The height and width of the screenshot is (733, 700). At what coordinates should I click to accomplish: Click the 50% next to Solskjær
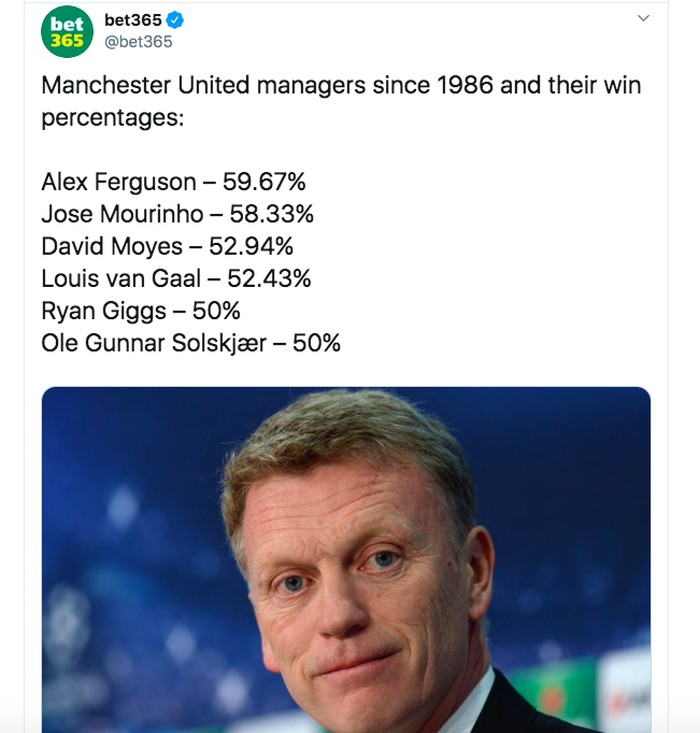click(x=317, y=343)
